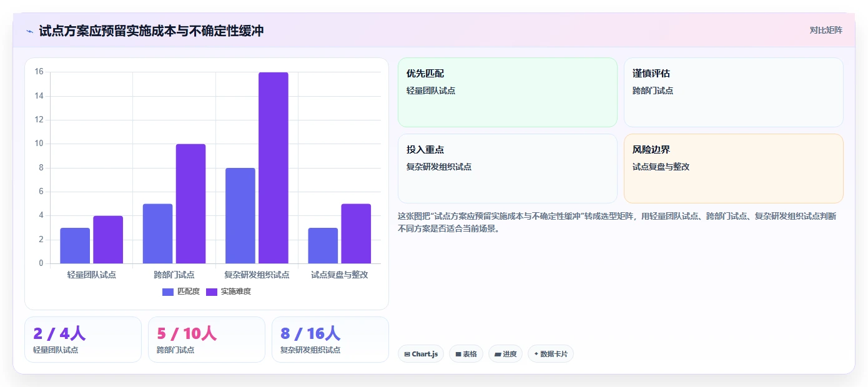
Task: Click 试点复盘与整改 text in 风险边界 card
Action: (x=661, y=167)
